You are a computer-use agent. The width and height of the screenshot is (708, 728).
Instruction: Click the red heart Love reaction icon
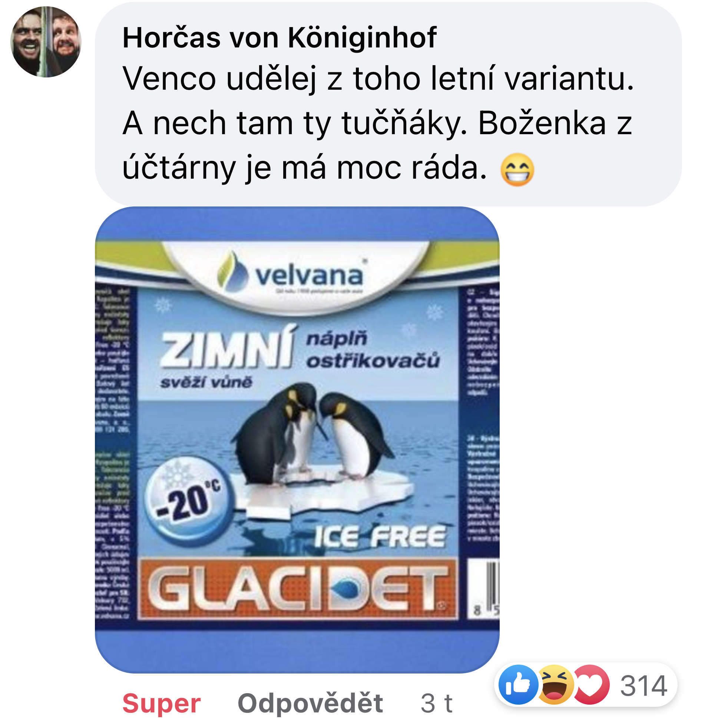tap(590, 685)
